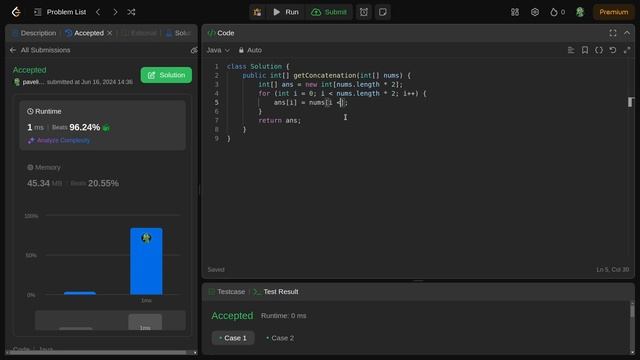The height and width of the screenshot is (360, 640).
Task: Copy submission link icon
Action: [x=194, y=50]
